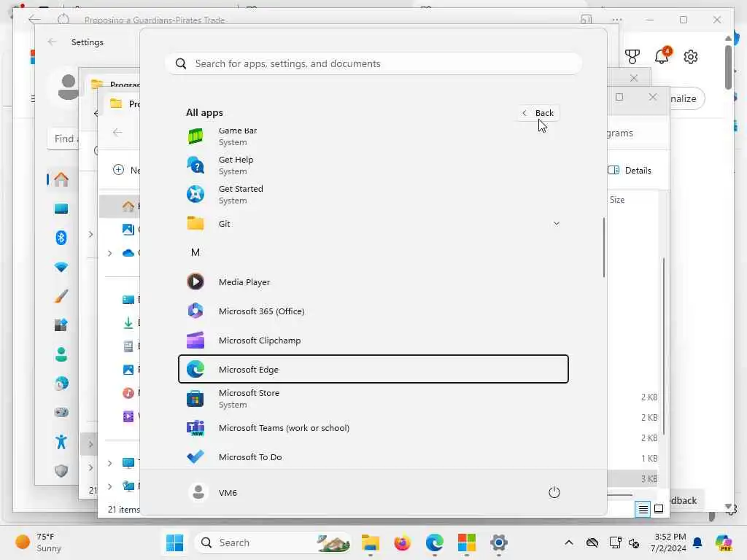This screenshot has height=560, width=747.
Task: Expand This PC node in Explorer tree
Action: coord(109,463)
